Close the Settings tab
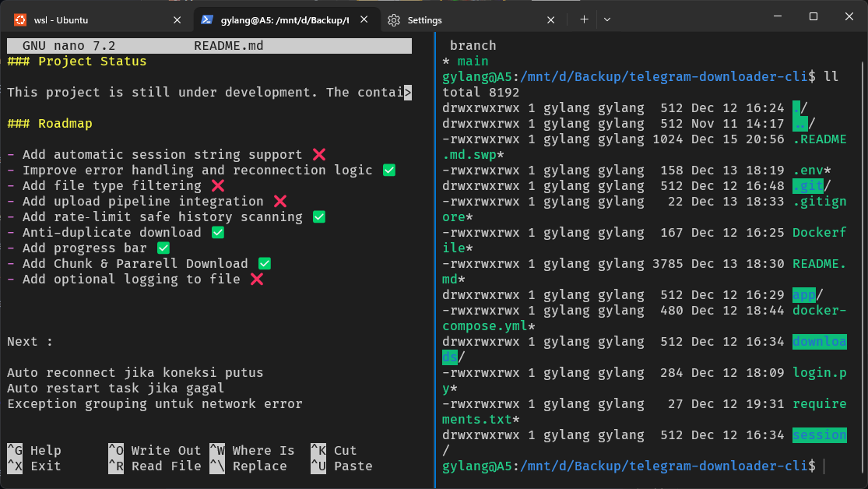868x489 pixels. pyautogui.click(x=551, y=20)
